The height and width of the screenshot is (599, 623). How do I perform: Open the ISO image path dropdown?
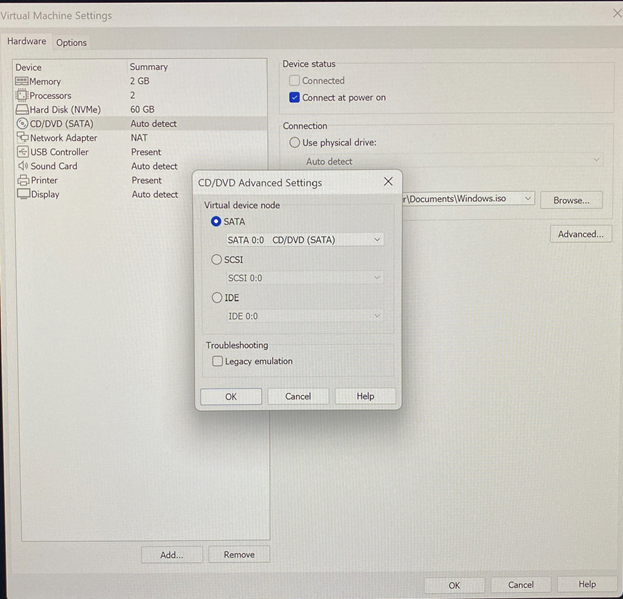(527, 199)
